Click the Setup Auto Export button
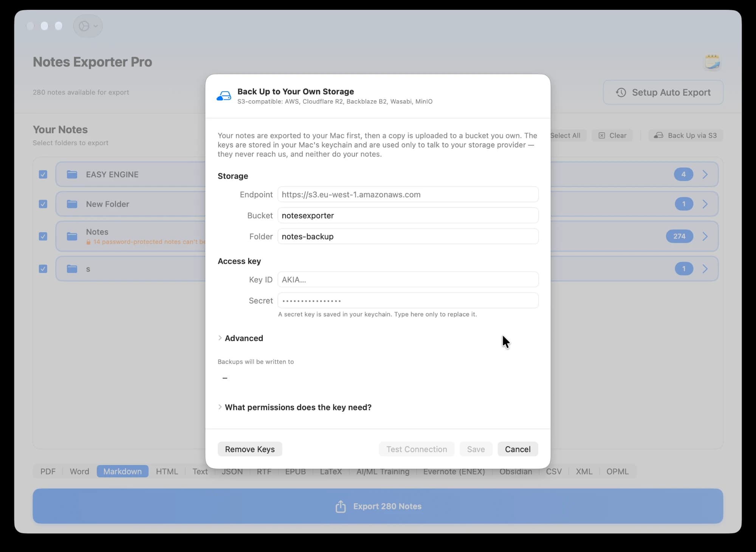756x552 pixels. coord(663,92)
